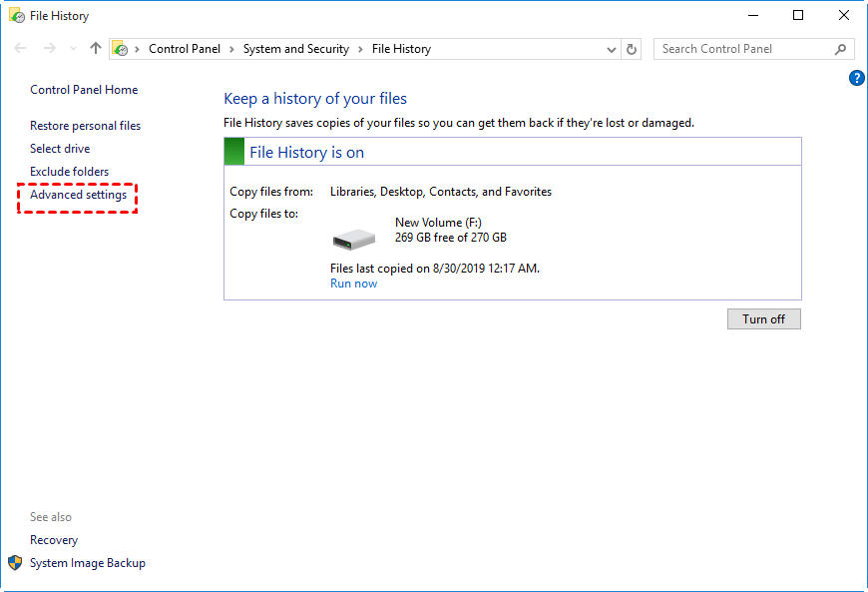Screen dimensions: 868x592
Task: Expand chevron before Control Panel breadcrumb
Action: click(x=137, y=49)
